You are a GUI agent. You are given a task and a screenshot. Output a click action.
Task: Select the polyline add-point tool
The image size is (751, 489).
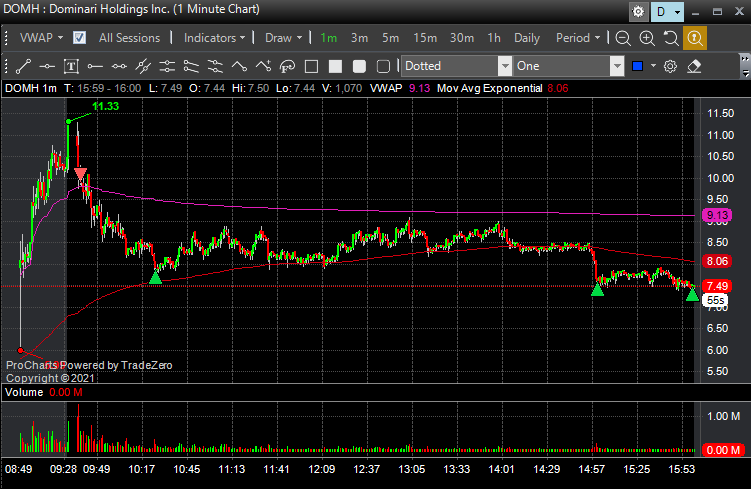263,66
